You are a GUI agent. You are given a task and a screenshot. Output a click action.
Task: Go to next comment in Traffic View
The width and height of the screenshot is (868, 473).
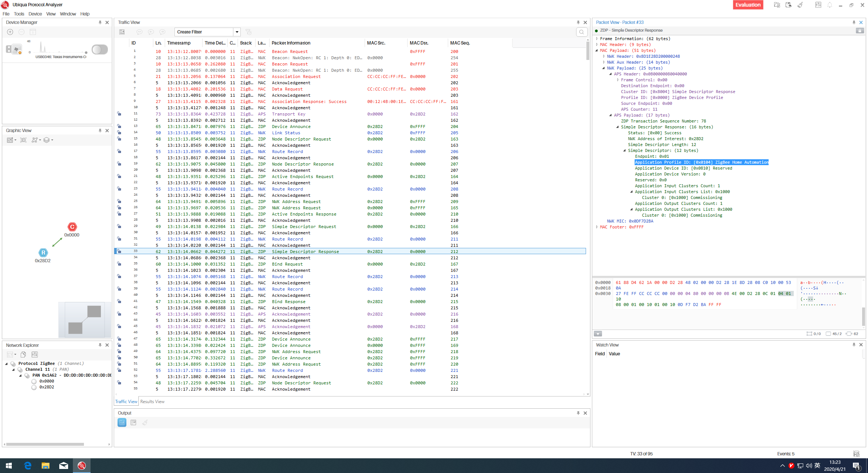162,32
